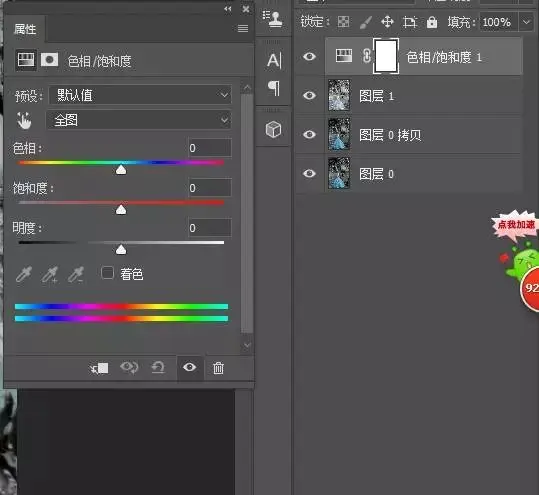Click the 图层 0 layer thumbnail
This screenshot has width=539, height=495.
coord(339,173)
